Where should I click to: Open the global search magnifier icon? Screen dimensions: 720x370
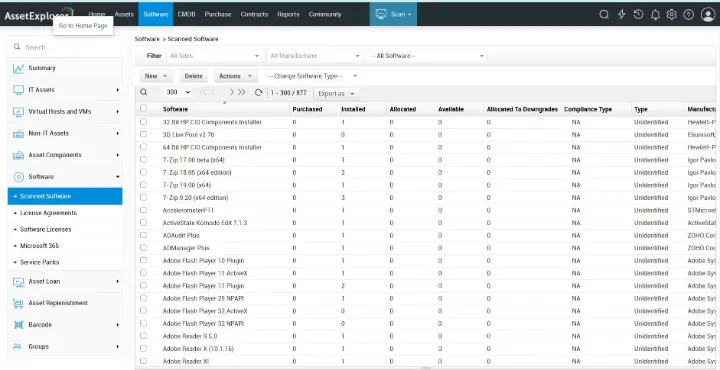[x=604, y=14]
